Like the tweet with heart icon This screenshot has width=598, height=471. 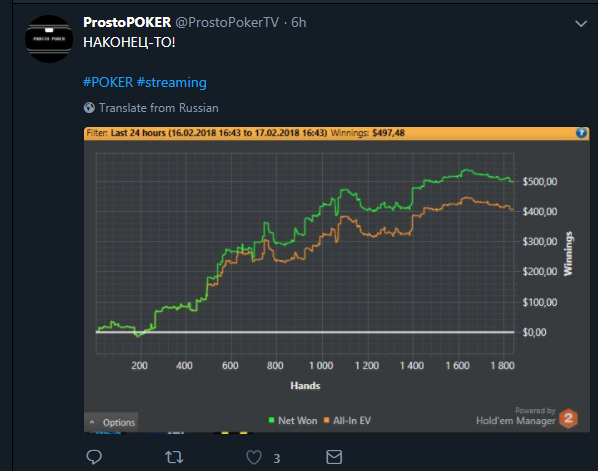[254, 457]
